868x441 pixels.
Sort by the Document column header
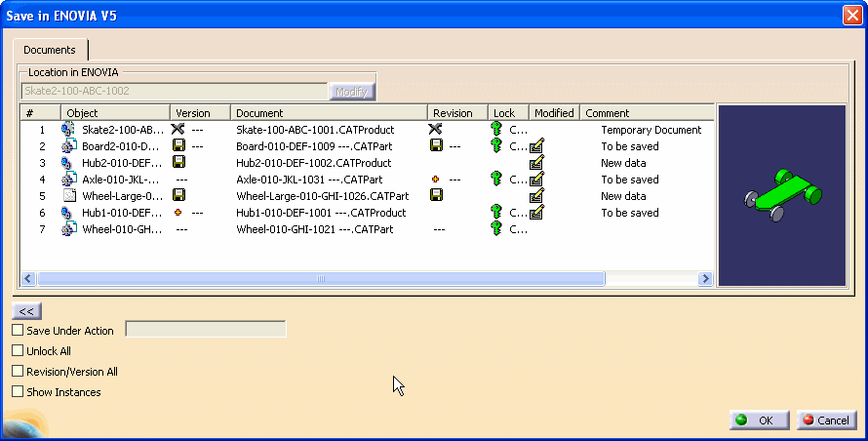(329, 113)
